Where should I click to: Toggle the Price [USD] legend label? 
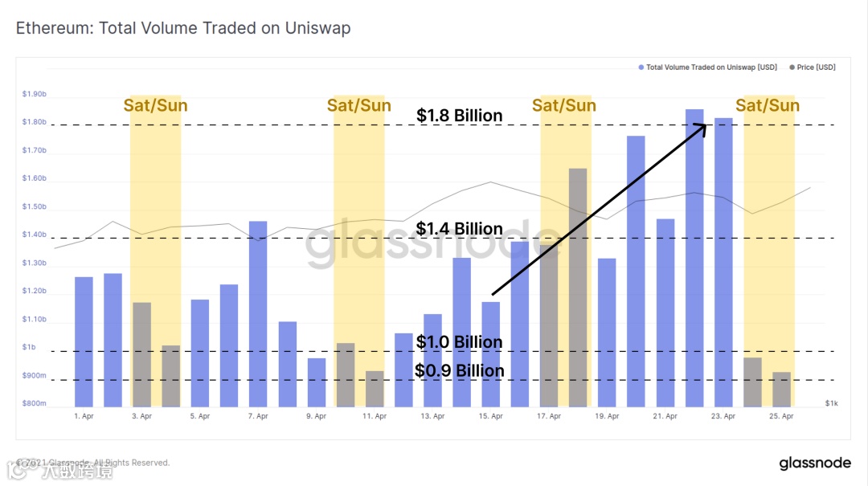817,67
